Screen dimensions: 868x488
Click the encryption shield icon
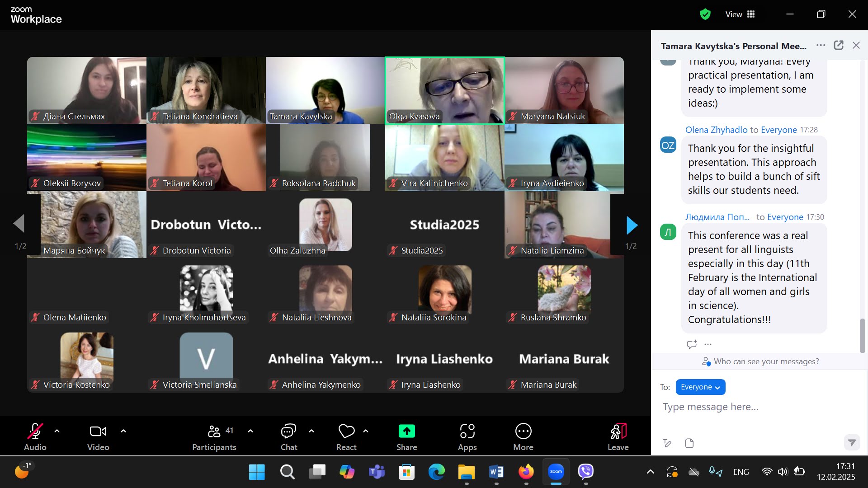pyautogui.click(x=705, y=14)
